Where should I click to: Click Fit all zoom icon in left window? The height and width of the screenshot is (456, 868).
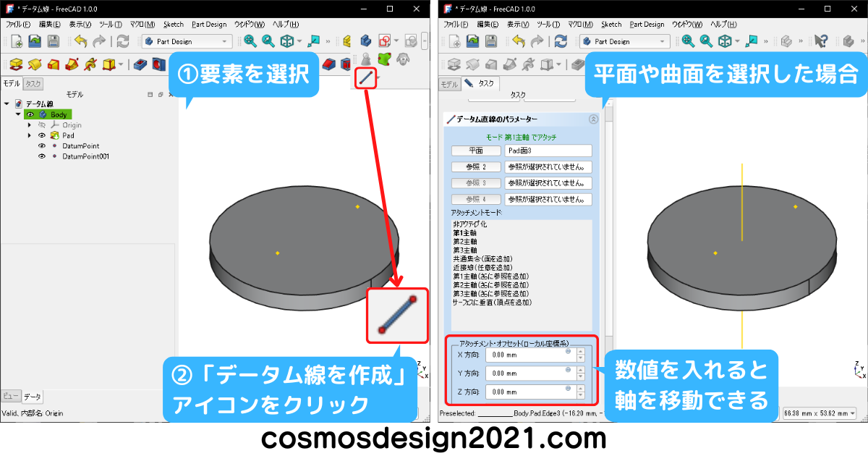[250, 41]
